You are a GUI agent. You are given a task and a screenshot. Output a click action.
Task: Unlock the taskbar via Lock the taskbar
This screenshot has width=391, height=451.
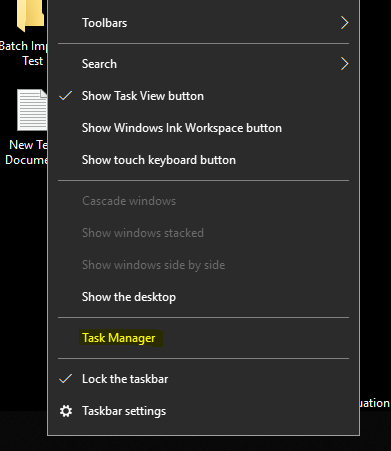click(x=203, y=379)
